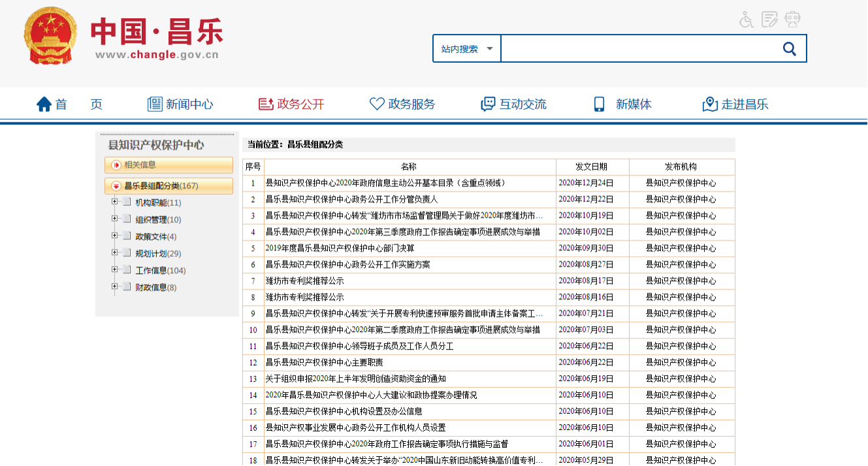Click the document icon next to 政策文件
868x466 pixels.
coord(127,237)
